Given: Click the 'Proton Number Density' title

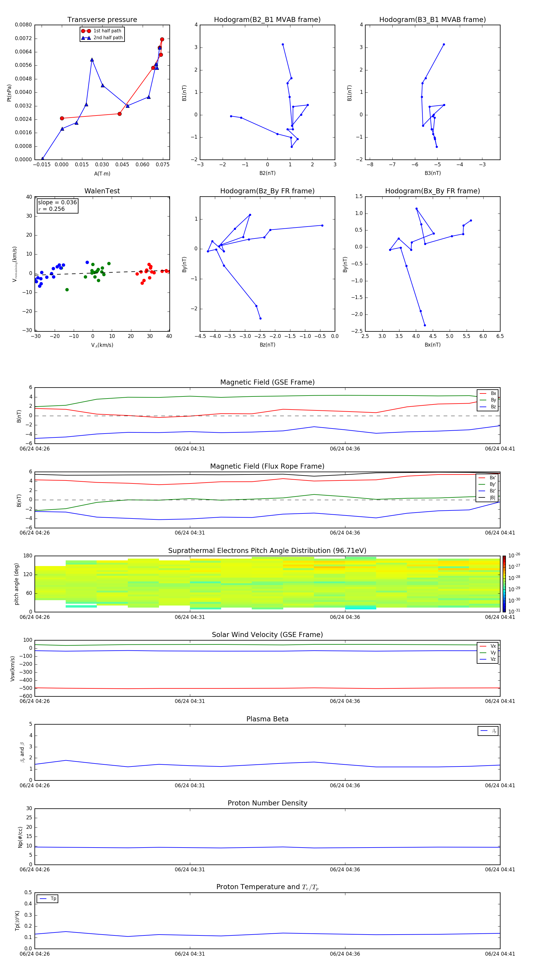Looking at the screenshot, I should click(x=267, y=803).
